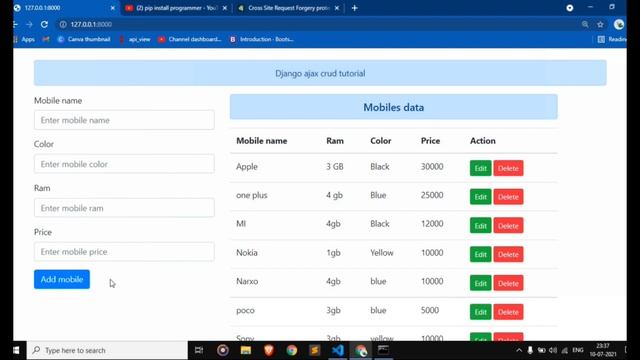Focus the browser address bar URL
Screen dimensions: 640x360
[91, 24]
